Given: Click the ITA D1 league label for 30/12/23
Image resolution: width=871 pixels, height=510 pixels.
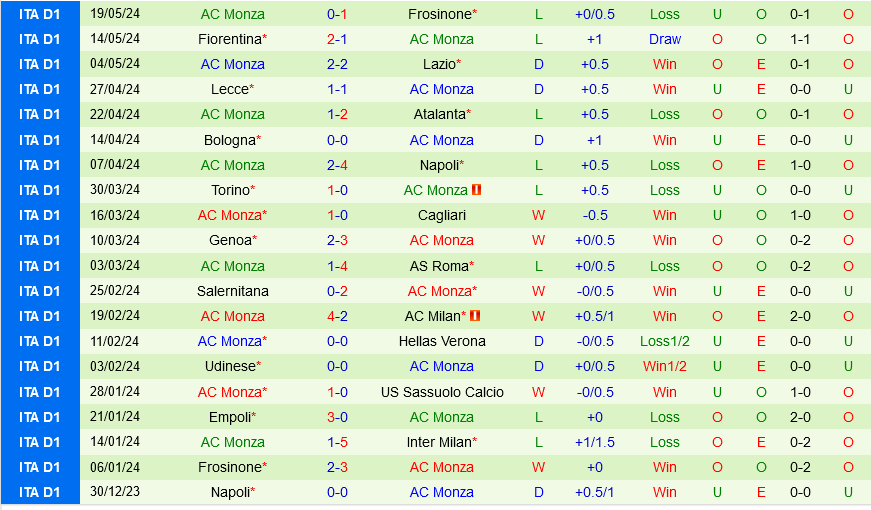Looking at the screenshot, I should [40, 492].
